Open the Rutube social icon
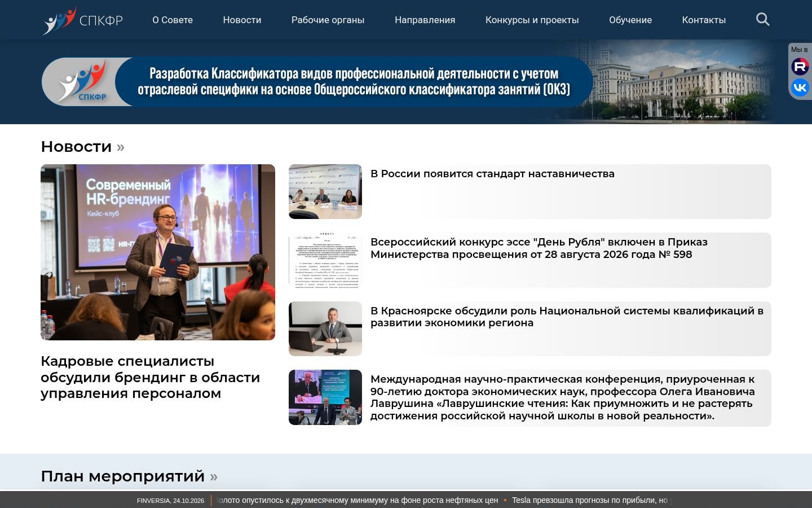The width and height of the screenshot is (812, 508). click(800, 67)
